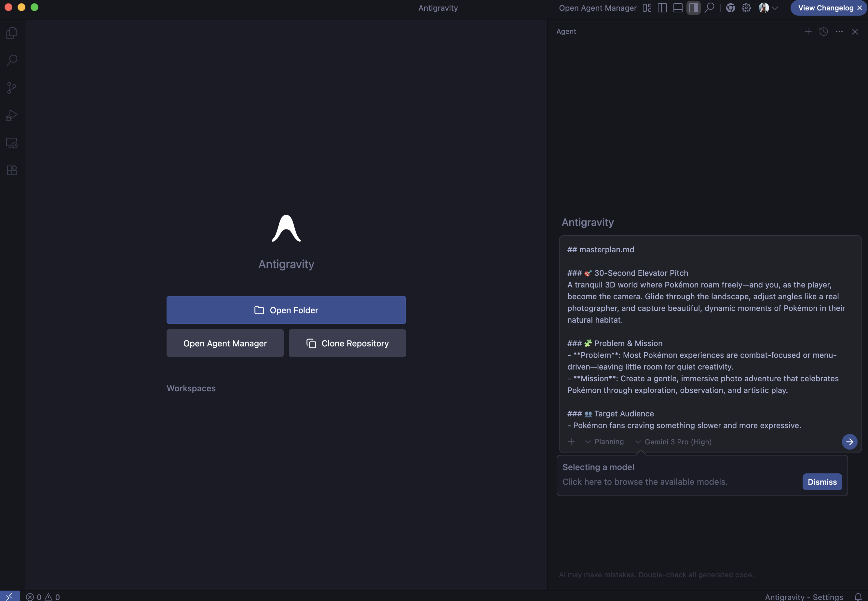868x601 pixels.
Task: Open the Agent panel more actions menu
Action: click(x=839, y=32)
